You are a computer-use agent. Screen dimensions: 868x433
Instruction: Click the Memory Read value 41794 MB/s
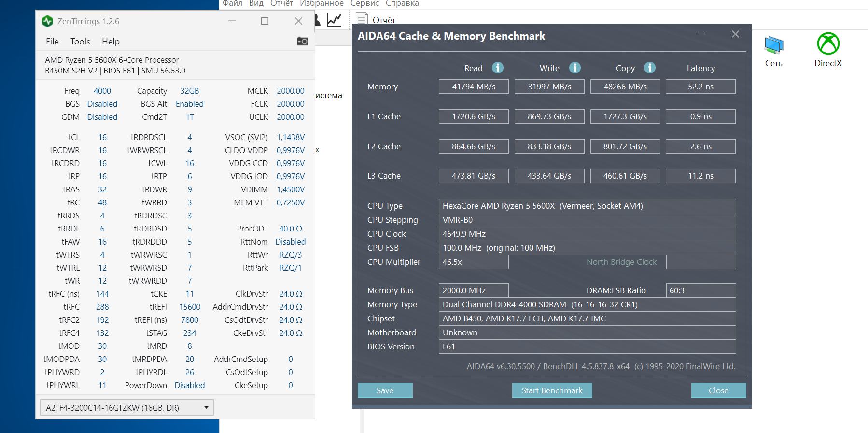pyautogui.click(x=474, y=87)
